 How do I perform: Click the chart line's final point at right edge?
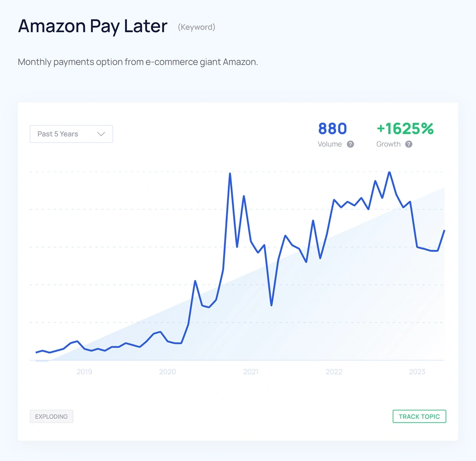(x=444, y=230)
